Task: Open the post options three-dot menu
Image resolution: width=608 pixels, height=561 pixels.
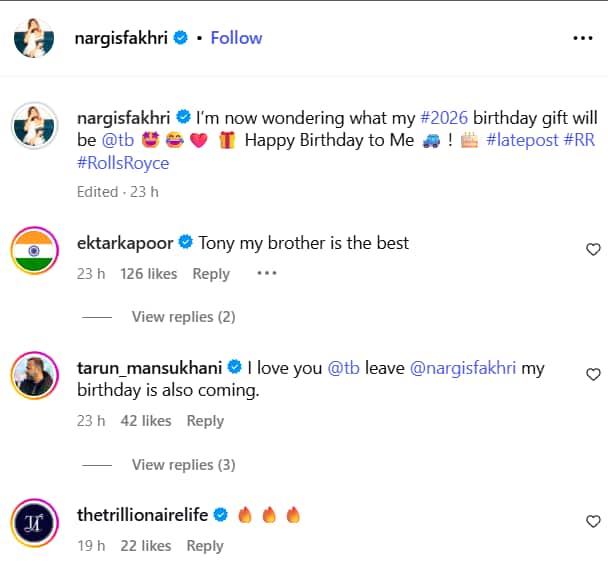Action: pos(582,38)
